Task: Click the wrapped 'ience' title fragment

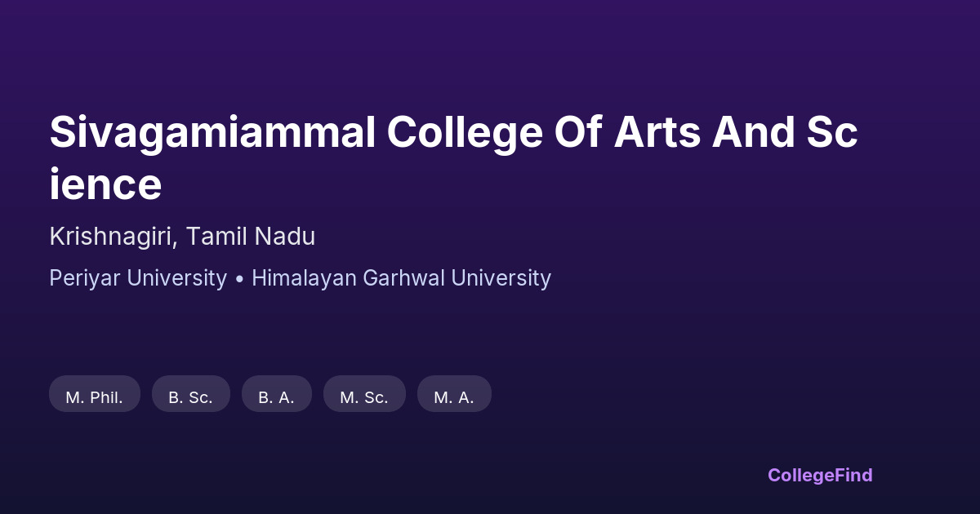Action: click(x=105, y=185)
